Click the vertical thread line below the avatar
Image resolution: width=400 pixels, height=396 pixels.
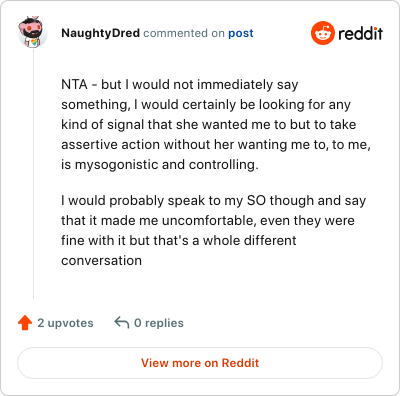pos(33,173)
